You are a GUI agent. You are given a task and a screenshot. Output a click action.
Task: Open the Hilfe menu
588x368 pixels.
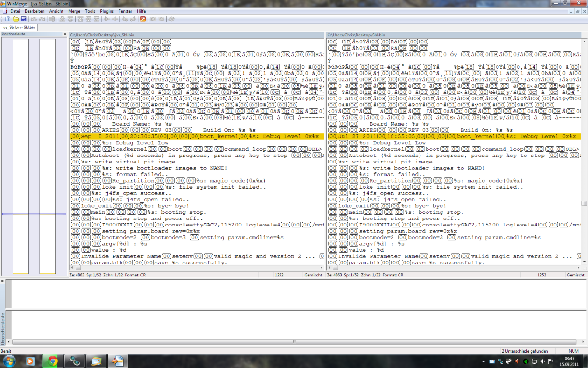pyautogui.click(x=141, y=11)
